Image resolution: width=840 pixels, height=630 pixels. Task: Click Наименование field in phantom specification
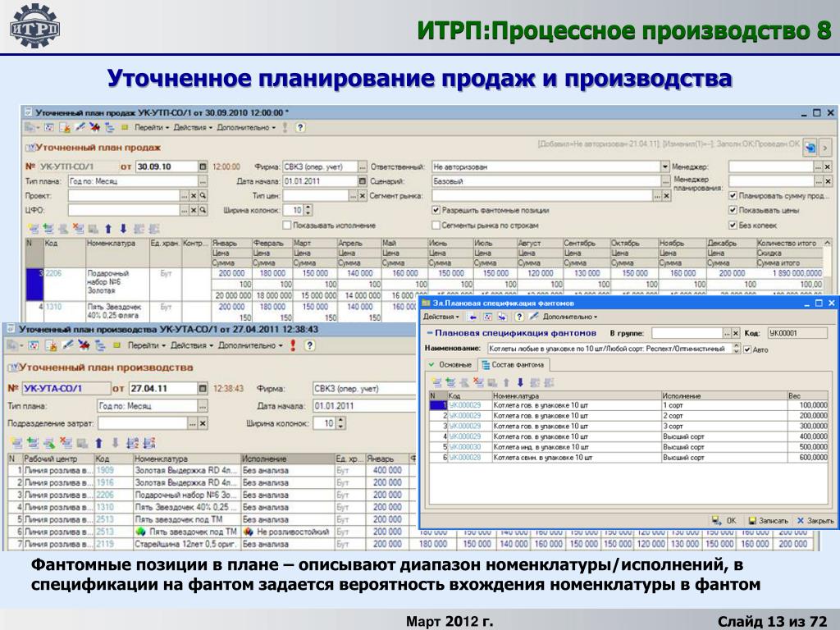609,349
